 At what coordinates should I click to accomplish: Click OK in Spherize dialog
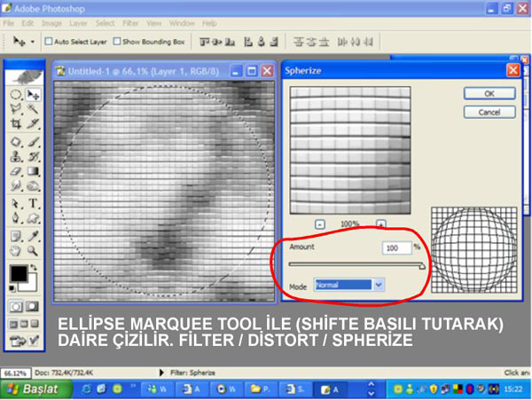click(x=489, y=94)
